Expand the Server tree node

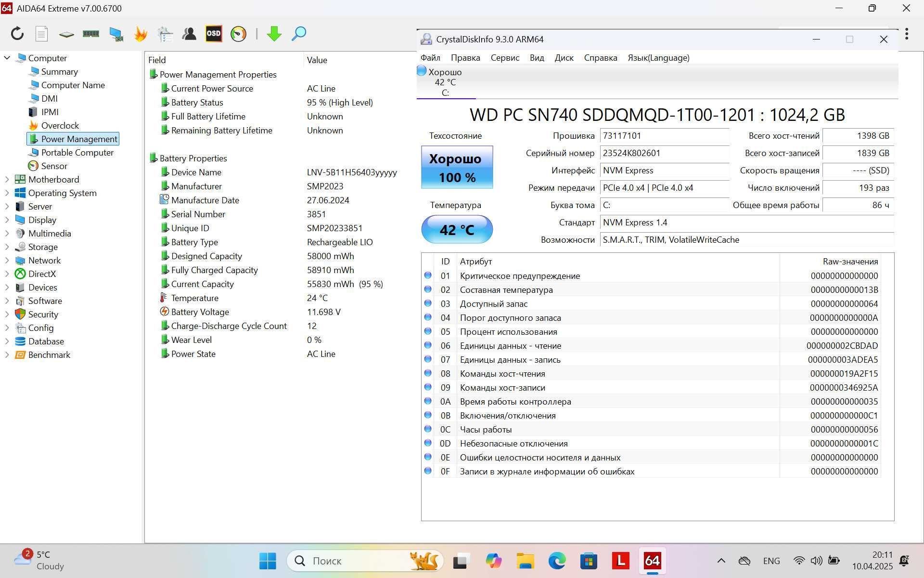pos(7,206)
